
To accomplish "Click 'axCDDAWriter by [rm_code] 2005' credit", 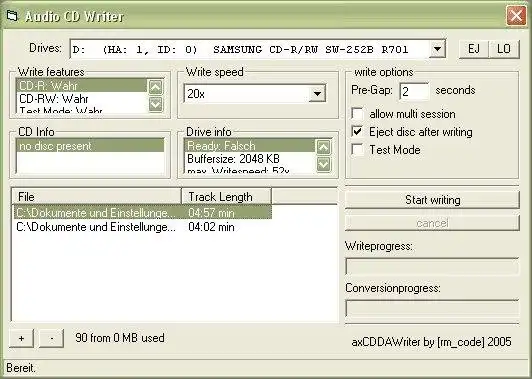I will [x=431, y=342].
